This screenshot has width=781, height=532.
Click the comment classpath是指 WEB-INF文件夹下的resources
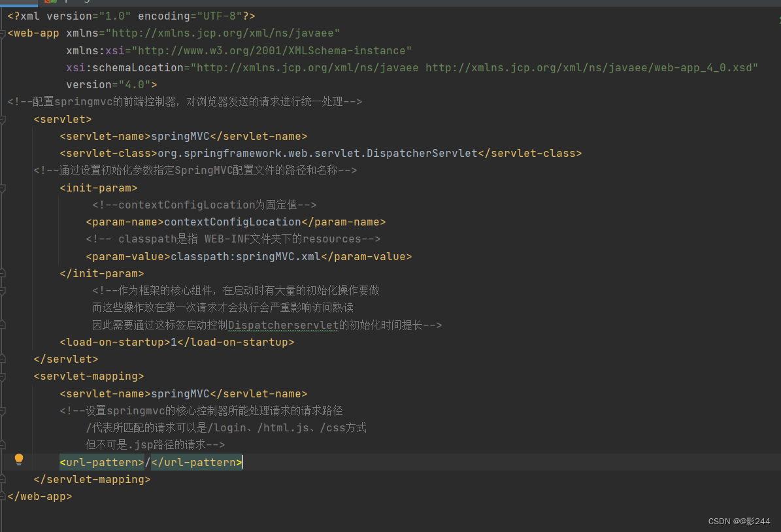tap(233, 239)
